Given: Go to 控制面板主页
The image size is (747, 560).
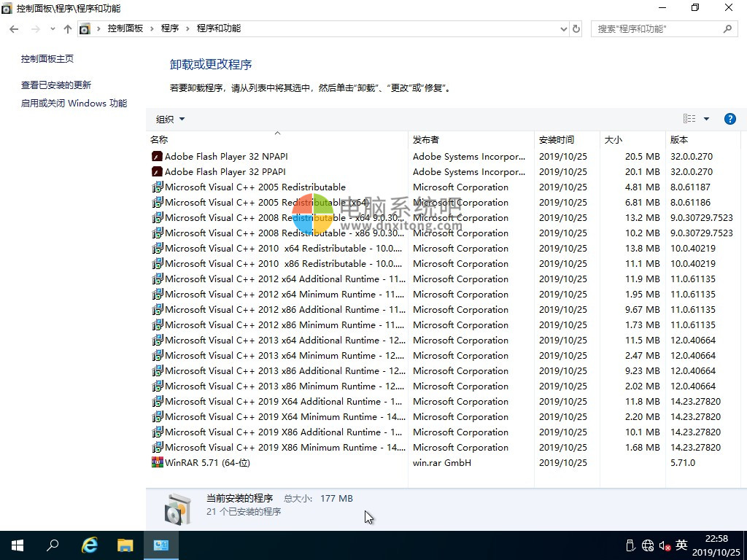Looking at the screenshot, I should (47, 59).
